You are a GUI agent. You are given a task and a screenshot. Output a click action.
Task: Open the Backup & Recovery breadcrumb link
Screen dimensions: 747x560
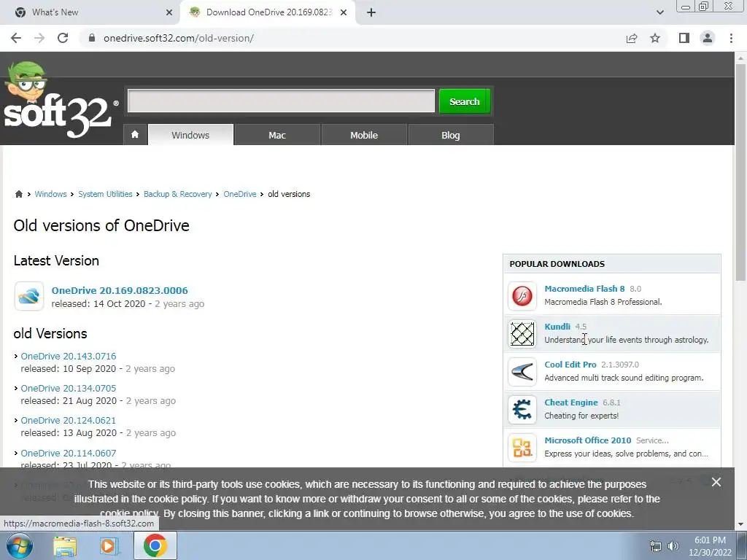click(x=178, y=194)
